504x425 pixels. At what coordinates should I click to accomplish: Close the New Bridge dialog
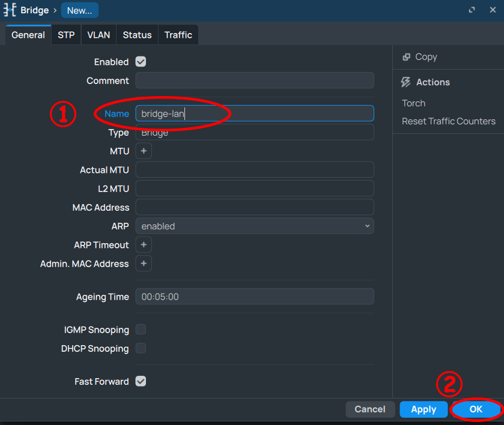[491, 10]
